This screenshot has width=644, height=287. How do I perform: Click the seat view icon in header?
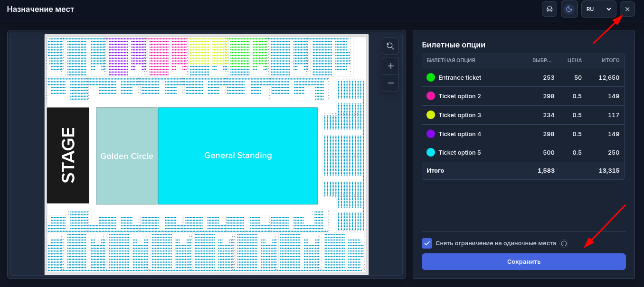549,9
